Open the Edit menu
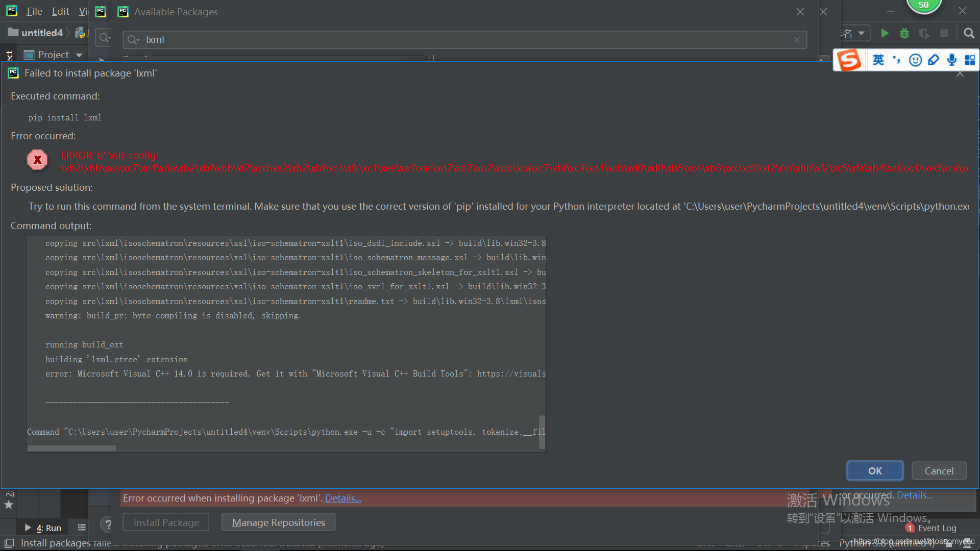Viewport: 980px width, 551px height. (60, 11)
